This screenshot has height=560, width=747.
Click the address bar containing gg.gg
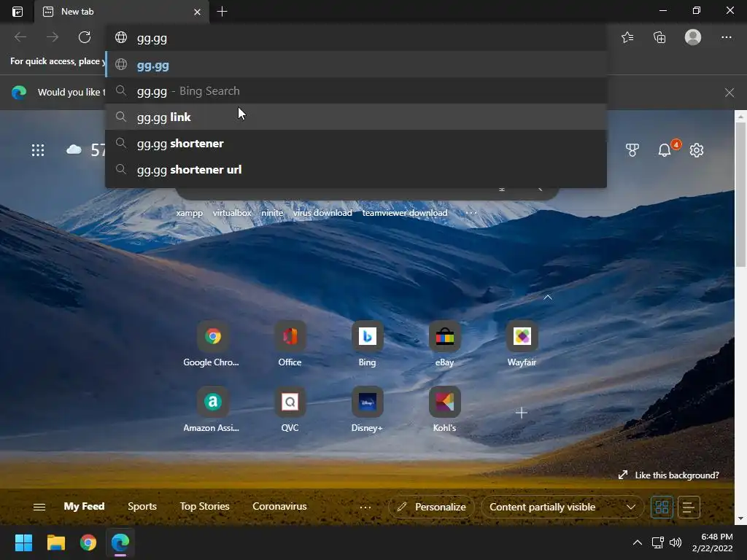[x=356, y=38]
